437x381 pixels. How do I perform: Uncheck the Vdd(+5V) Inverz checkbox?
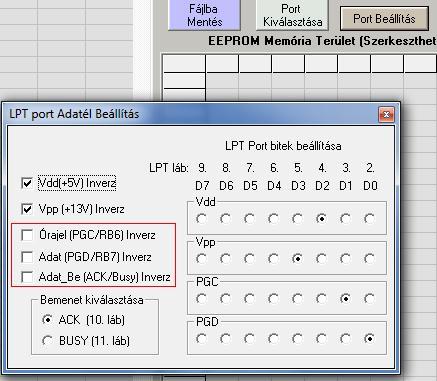(x=27, y=183)
